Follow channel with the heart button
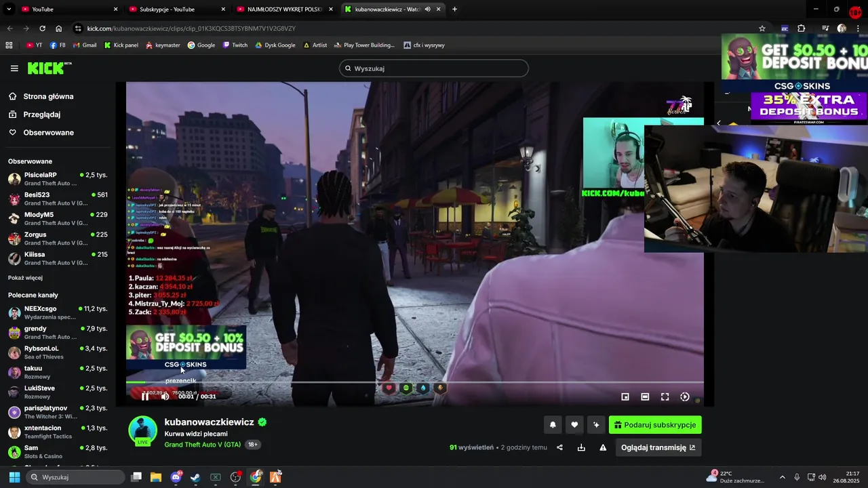Viewport: 868px width, 488px height. click(x=574, y=425)
